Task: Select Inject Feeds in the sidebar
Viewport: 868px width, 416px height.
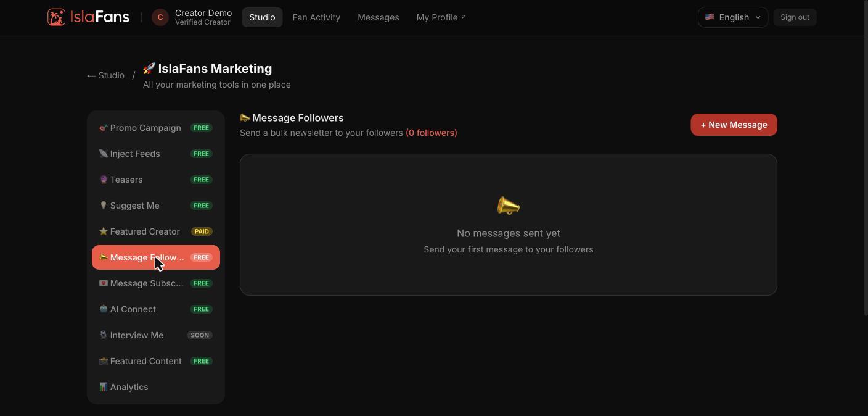Action: tap(156, 154)
